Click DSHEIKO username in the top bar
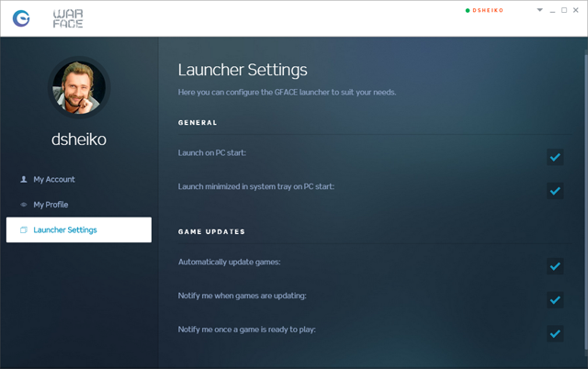 (488, 11)
